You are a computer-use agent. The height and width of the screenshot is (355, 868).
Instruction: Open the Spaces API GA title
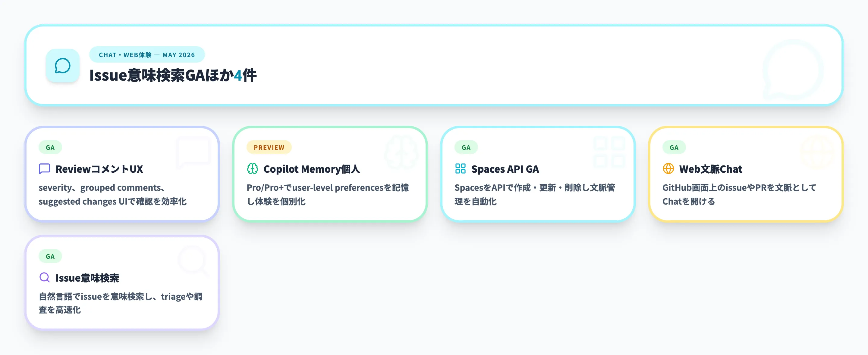point(505,169)
